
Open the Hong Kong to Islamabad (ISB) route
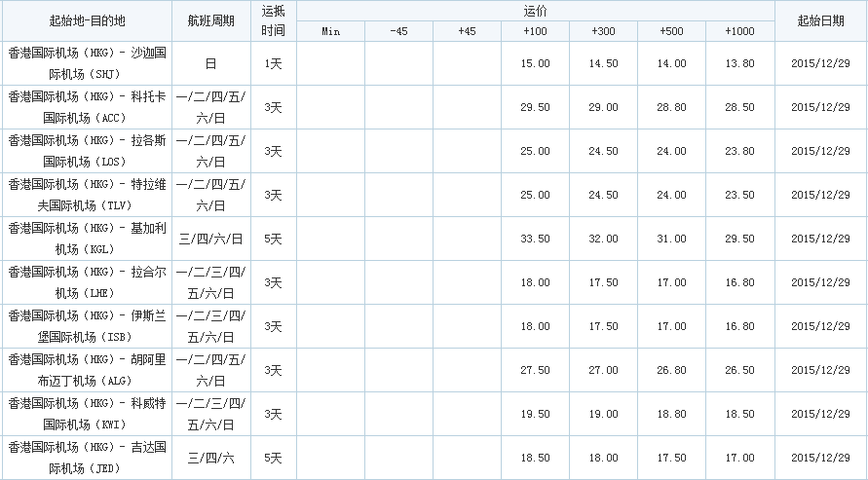[x=87, y=326]
